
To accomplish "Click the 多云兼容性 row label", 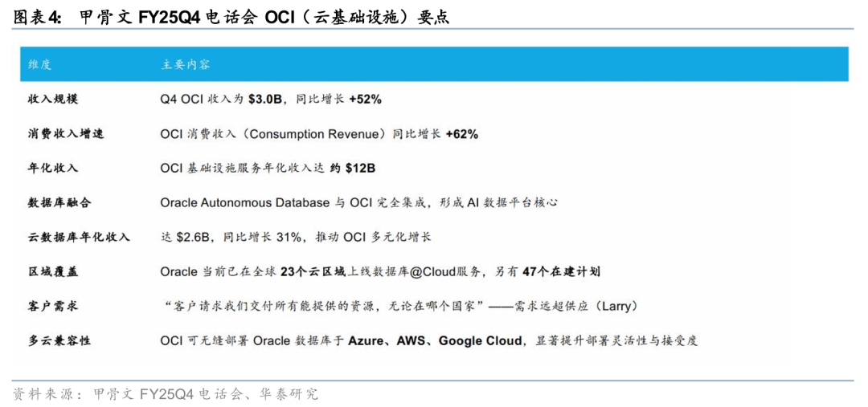I will coord(59,340).
